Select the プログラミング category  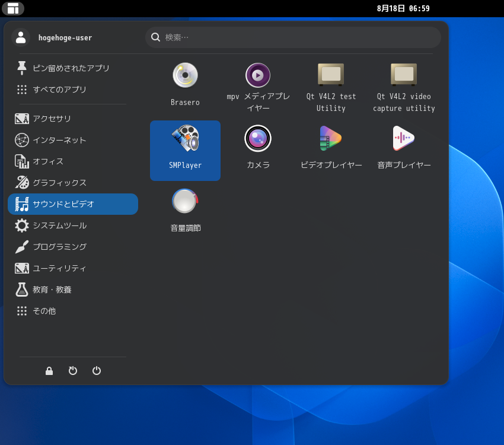[73, 247]
